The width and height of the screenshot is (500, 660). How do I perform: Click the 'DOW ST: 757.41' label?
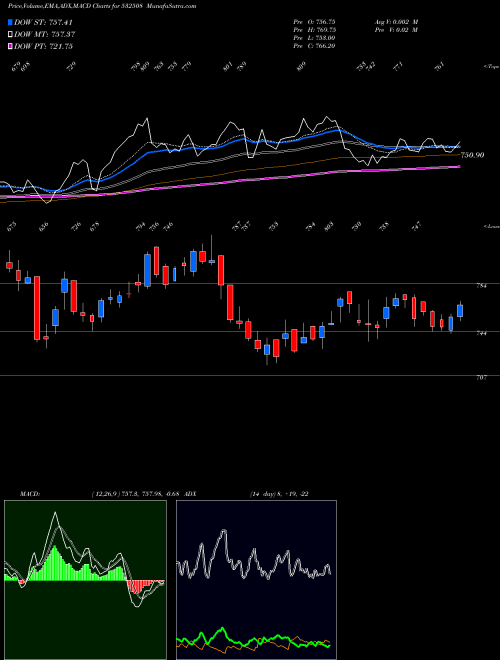pos(43,22)
